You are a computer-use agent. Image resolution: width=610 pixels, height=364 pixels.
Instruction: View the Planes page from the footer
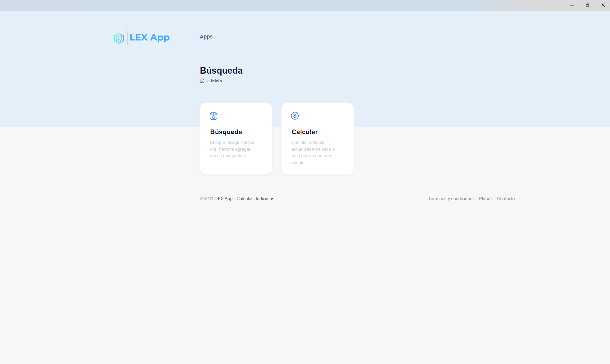pyautogui.click(x=486, y=198)
